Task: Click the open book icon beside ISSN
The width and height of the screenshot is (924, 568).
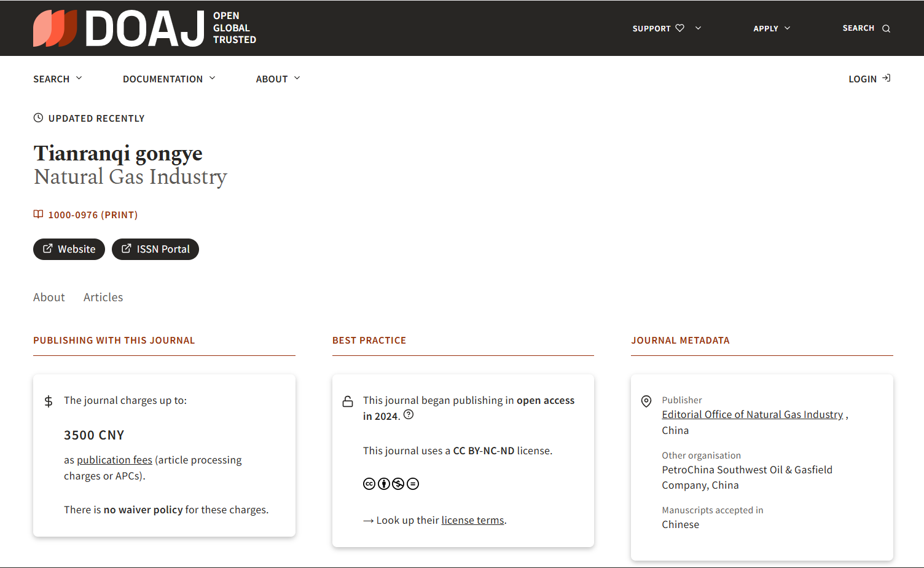Action: [x=38, y=215]
